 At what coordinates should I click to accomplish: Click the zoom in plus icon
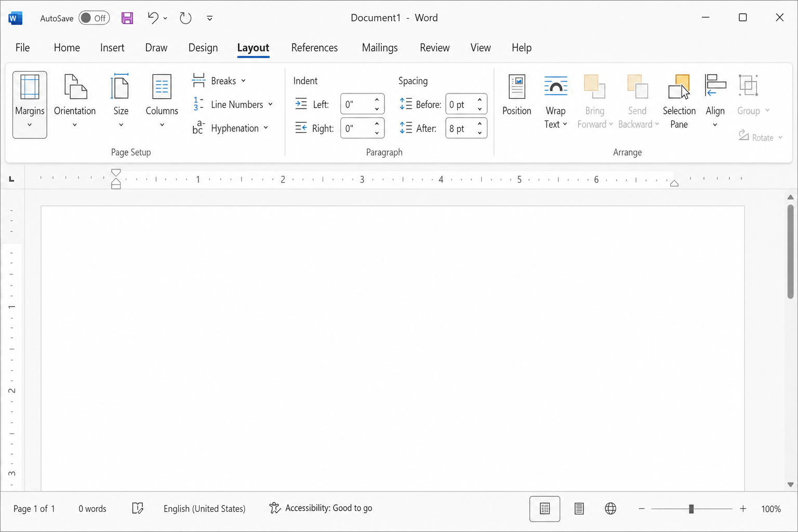point(743,509)
